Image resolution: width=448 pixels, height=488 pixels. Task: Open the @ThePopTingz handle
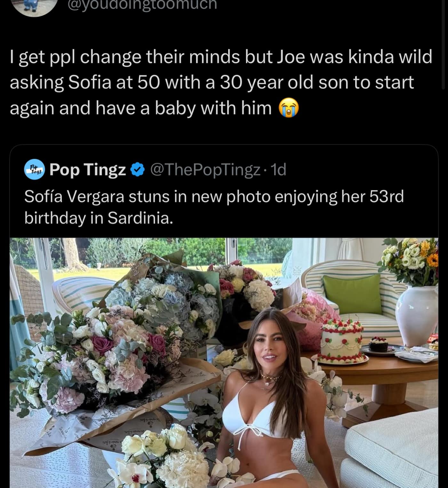click(205, 169)
